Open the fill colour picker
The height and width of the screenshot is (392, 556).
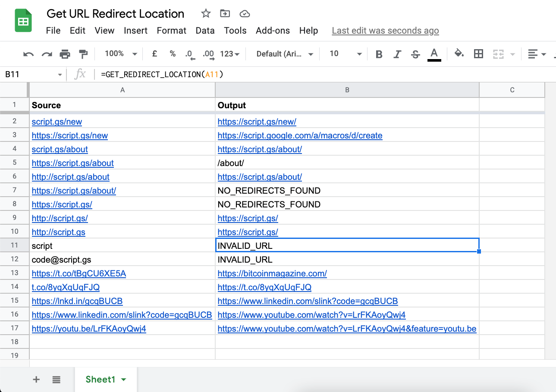click(x=459, y=54)
